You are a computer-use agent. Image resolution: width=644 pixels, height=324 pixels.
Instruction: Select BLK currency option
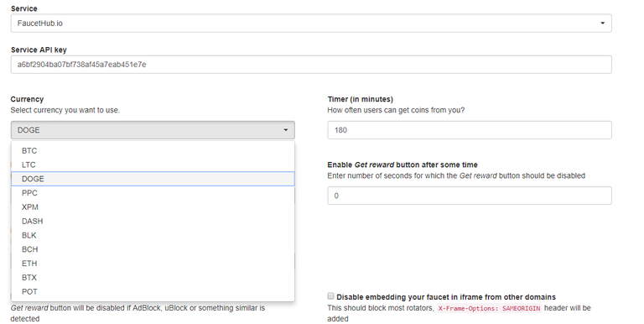153,235
